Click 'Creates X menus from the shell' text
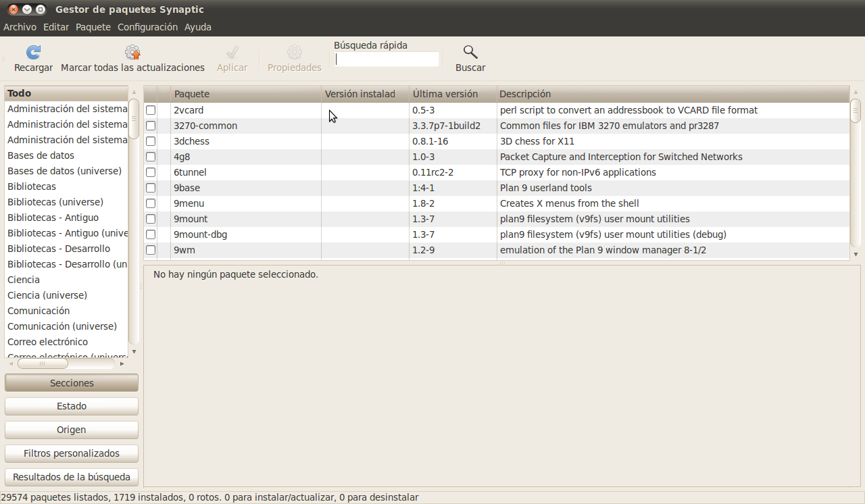The width and height of the screenshot is (865, 504). 570,203
